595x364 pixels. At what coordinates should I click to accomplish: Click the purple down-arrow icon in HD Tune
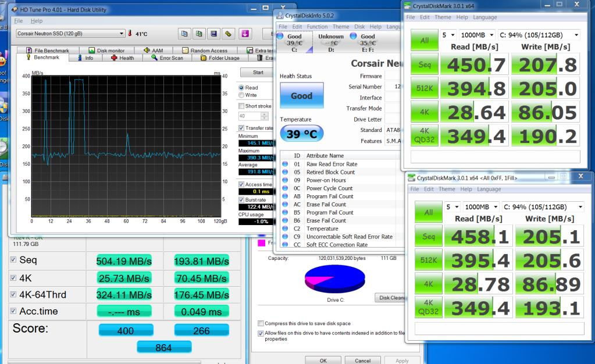pos(245,34)
